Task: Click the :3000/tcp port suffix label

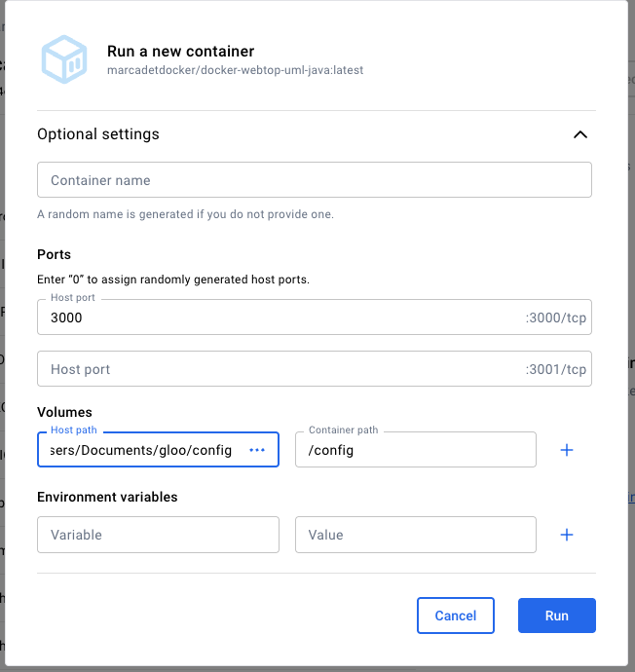Action: pyautogui.click(x=556, y=317)
